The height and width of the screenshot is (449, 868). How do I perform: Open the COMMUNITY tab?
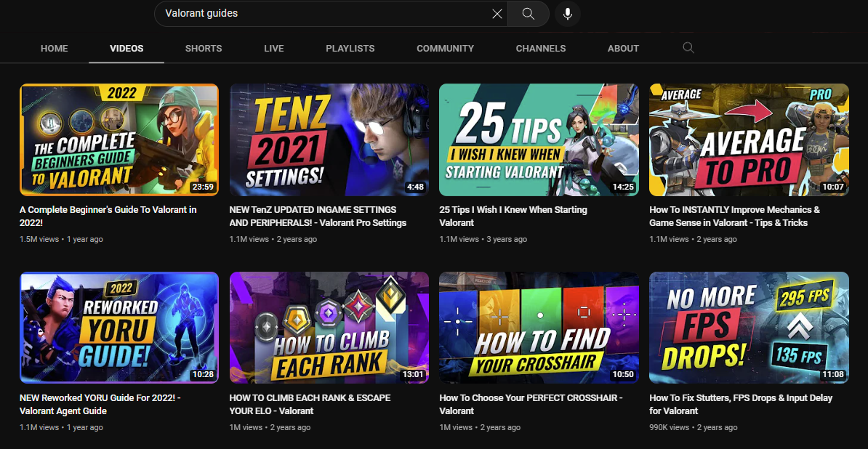tap(445, 49)
